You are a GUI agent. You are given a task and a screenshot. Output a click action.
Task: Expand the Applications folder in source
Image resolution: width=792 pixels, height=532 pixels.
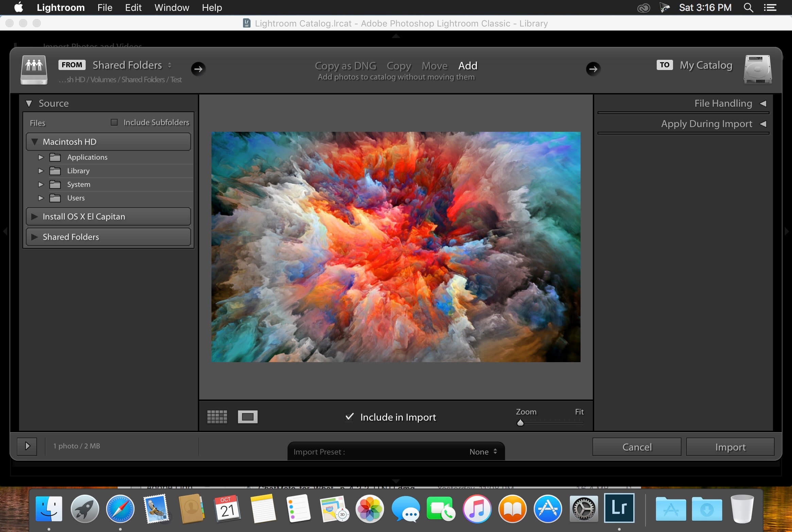pyautogui.click(x=40, y=157)
